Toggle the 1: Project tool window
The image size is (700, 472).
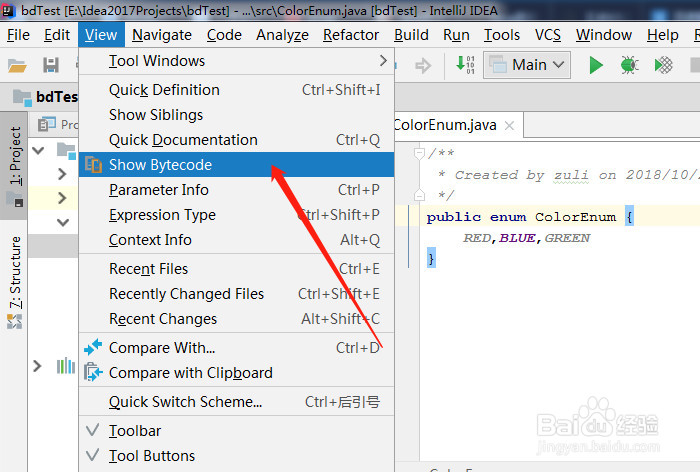(x=14, y=165)
